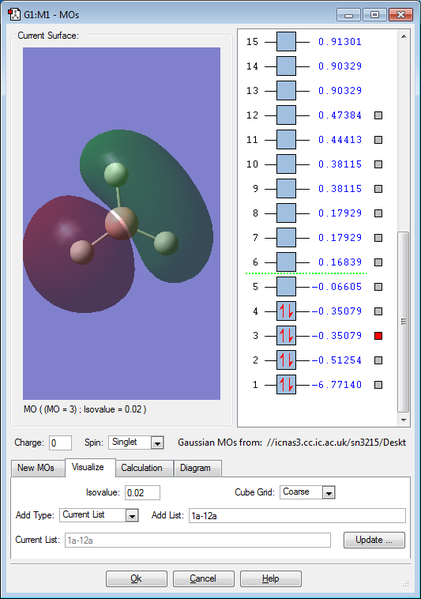Image resolution: width=421 pixels, height=599 pixels.
Task: Click energy value 0.44413
Action: click(x=340, y=140)
